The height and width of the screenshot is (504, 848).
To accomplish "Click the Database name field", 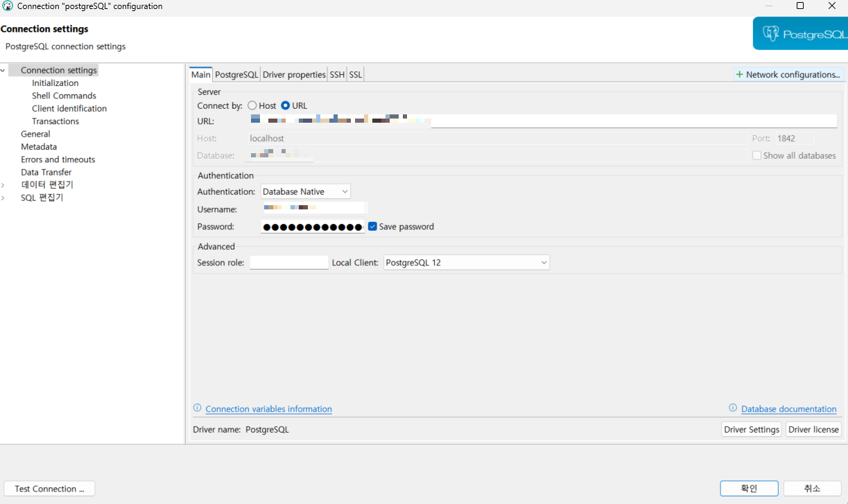I will tap(496, 155).
